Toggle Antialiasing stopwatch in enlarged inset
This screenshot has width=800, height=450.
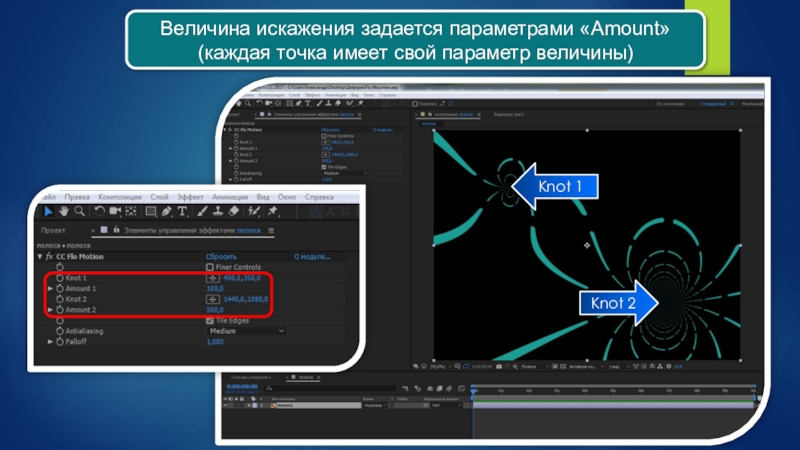pyautogui.click(x=60, y=331)
